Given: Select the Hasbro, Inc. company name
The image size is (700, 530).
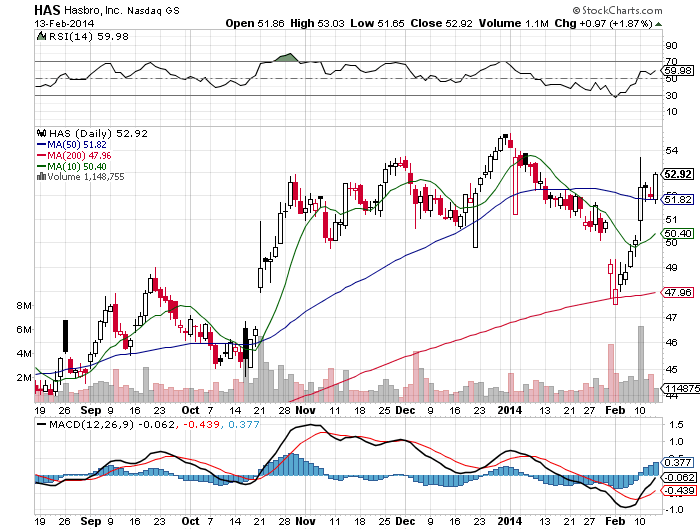Looking at the screenshot, I should (93, 10).
